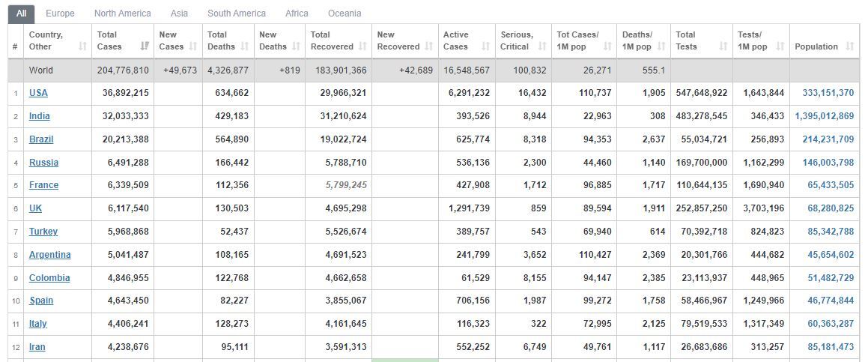Click the New Cases sort arrows
This screenshot has height=362, width=868.
[193, 46]
